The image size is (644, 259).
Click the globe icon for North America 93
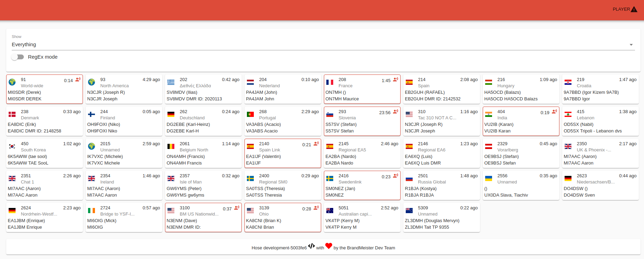(92, 82)
